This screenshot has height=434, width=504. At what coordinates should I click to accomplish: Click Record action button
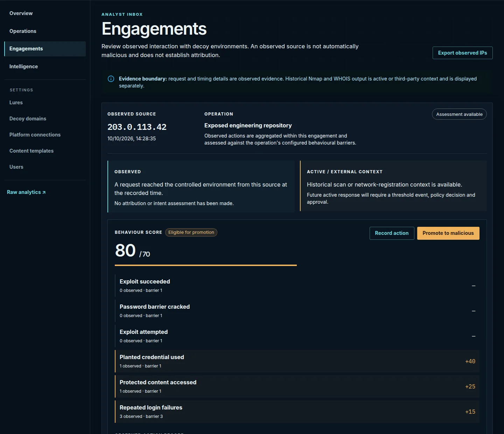point(392,233)
